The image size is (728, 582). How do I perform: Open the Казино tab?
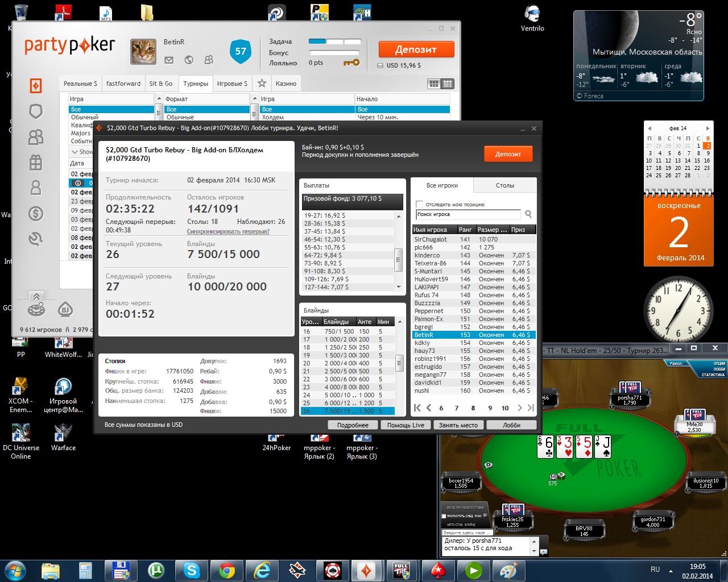click(x=286, y=84)
